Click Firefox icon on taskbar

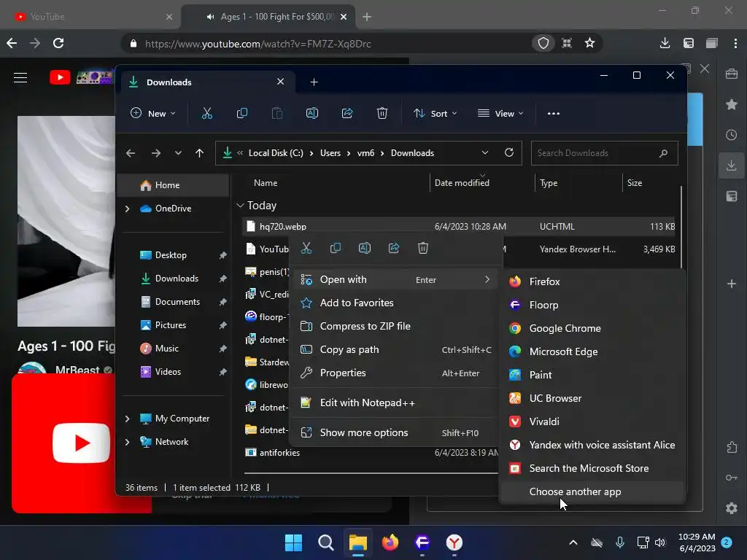click(390, 542)
